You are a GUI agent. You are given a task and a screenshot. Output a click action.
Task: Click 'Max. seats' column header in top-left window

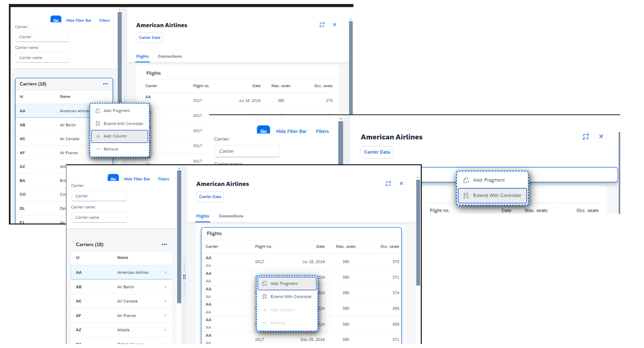coord(281,86)
